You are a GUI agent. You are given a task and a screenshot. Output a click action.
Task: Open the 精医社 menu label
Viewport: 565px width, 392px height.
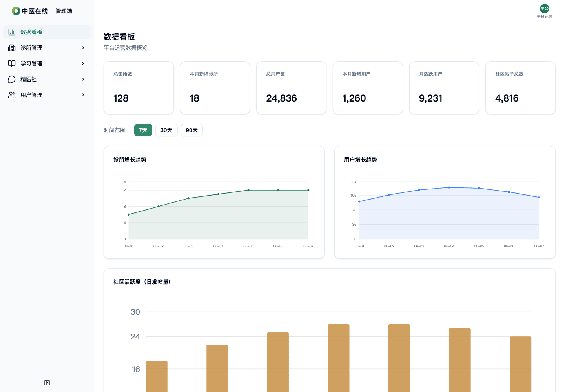click(29, 79)
